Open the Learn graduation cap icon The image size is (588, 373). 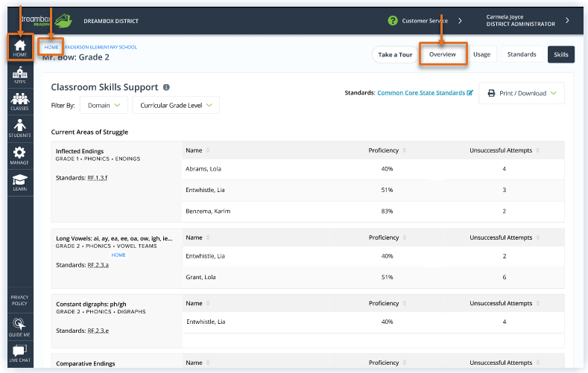20,182
